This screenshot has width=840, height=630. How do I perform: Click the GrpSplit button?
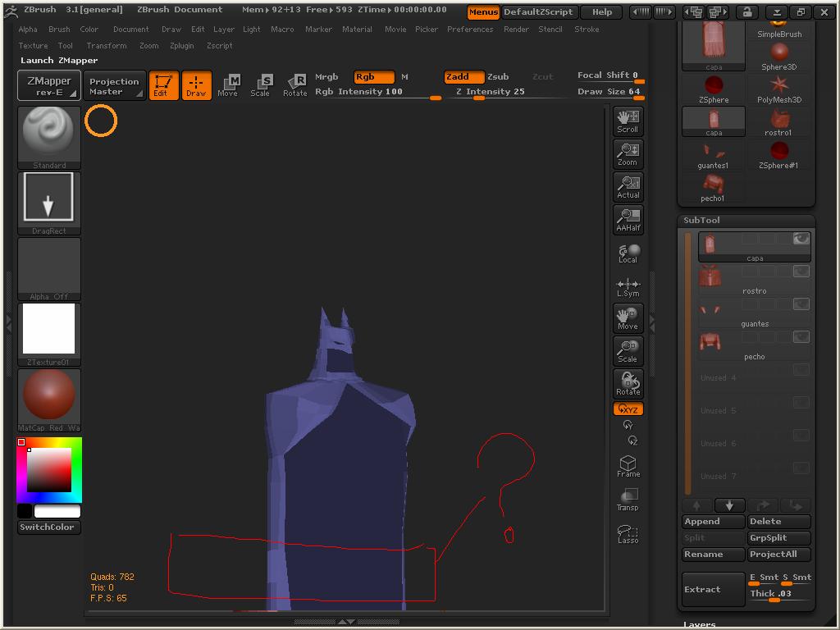click(x=779, y=538)
